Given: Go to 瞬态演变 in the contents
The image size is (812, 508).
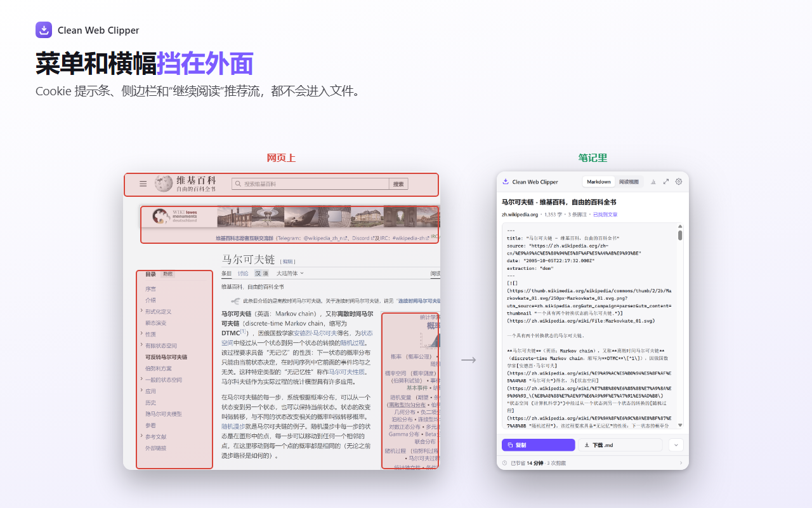Looking at the screenshot, I should [155, 323].
